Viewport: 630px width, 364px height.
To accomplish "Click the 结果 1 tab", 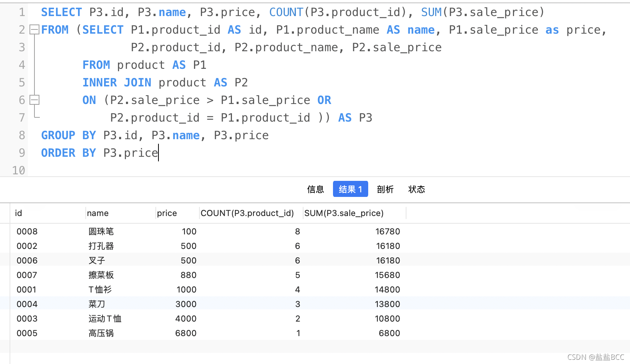I will click(x=350, y=189).
